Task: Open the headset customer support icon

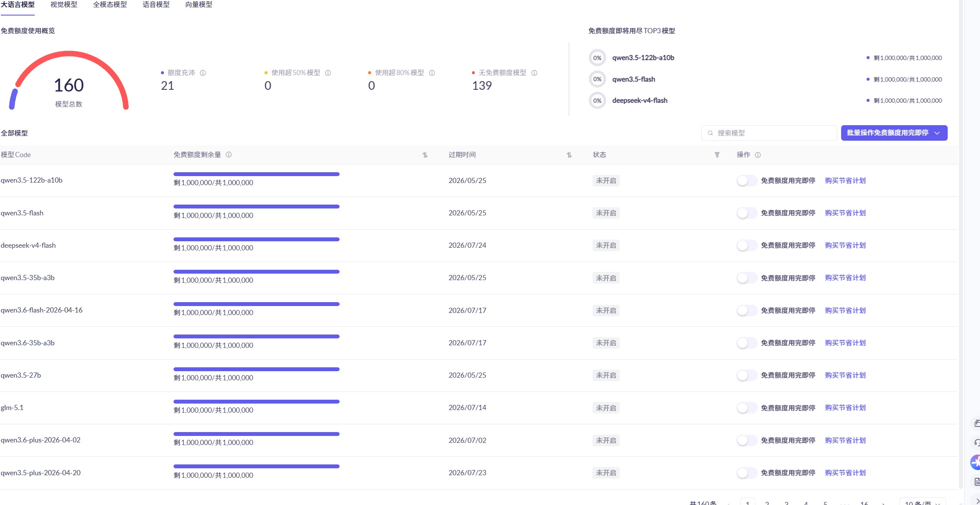Action: [977, 442]
